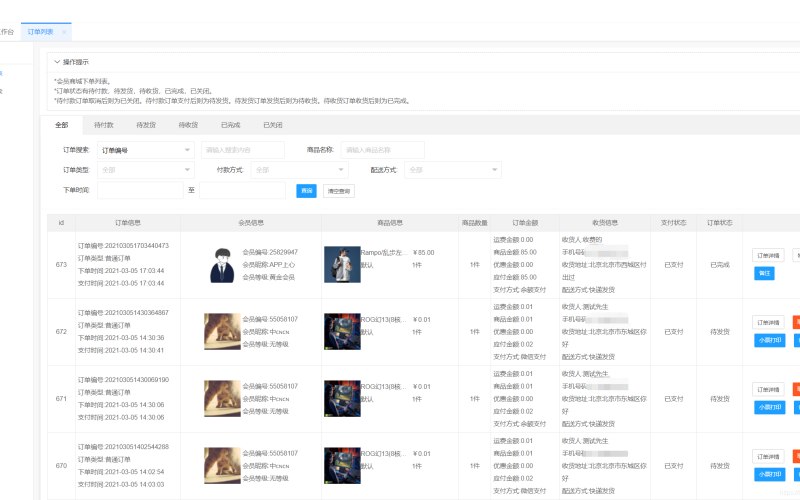
Task: Select the 待收货 order status tab
Action: tap(188, 125)
